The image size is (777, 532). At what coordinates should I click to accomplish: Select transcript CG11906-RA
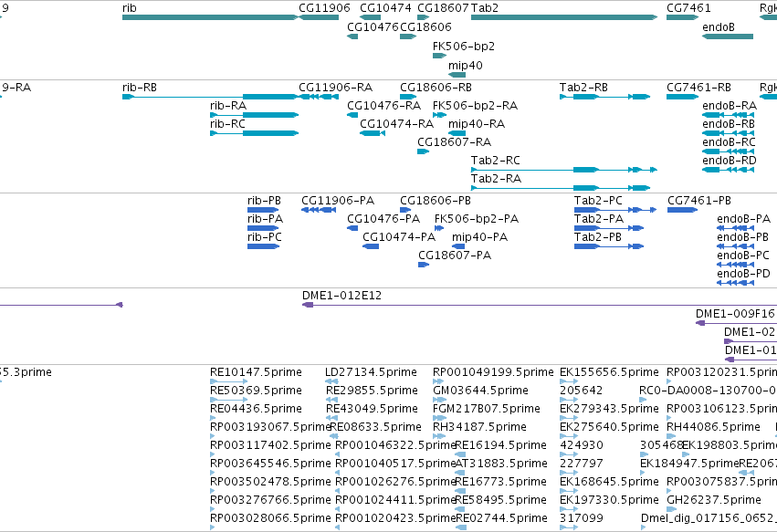click(x=319, y=97)
